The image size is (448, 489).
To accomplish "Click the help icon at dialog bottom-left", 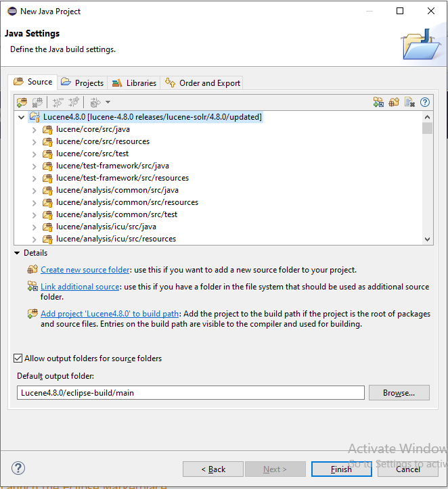I will click(x=18, y=468).
